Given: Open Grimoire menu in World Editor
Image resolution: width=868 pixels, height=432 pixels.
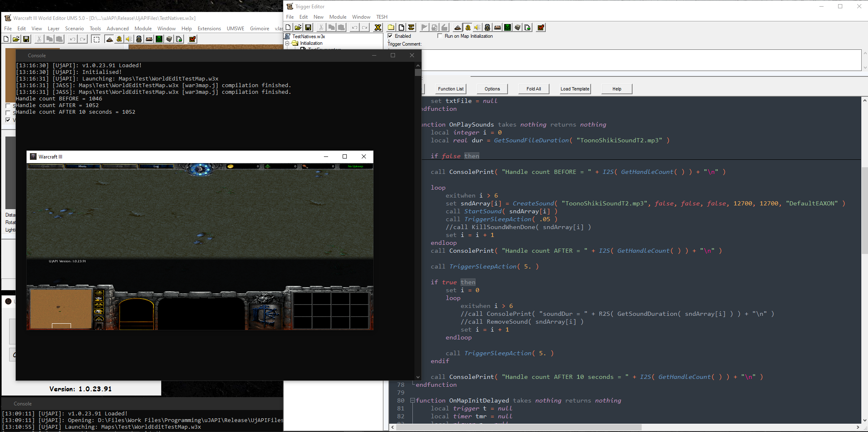Looking at the screenshot, I should [260, 29].
